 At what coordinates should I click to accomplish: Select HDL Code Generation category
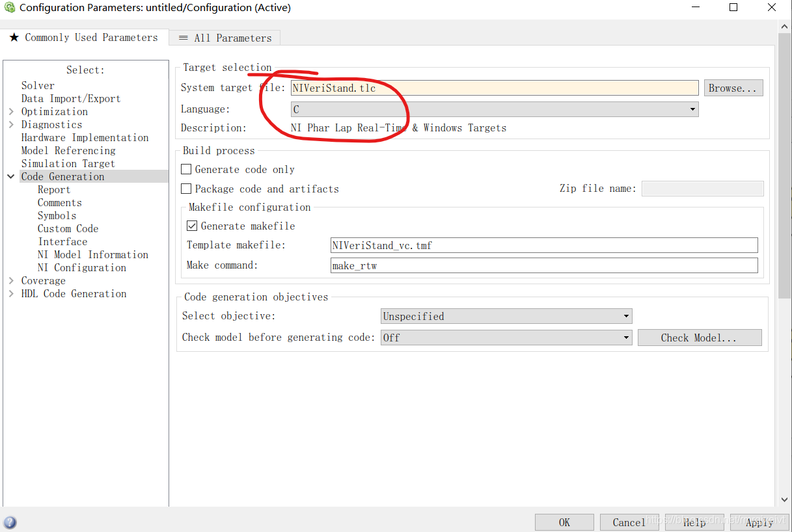pos(74,293)
